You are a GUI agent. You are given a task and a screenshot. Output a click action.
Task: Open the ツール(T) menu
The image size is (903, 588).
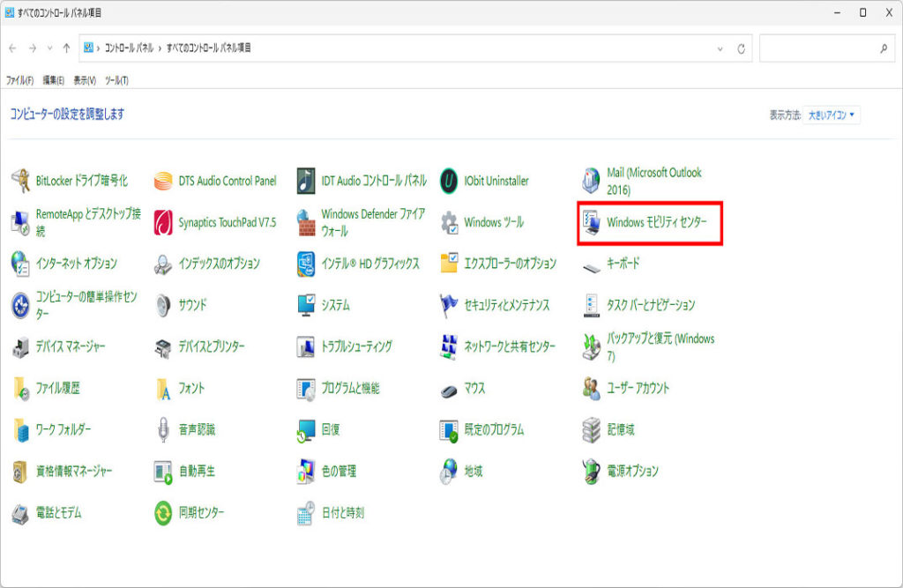(116, 80)
